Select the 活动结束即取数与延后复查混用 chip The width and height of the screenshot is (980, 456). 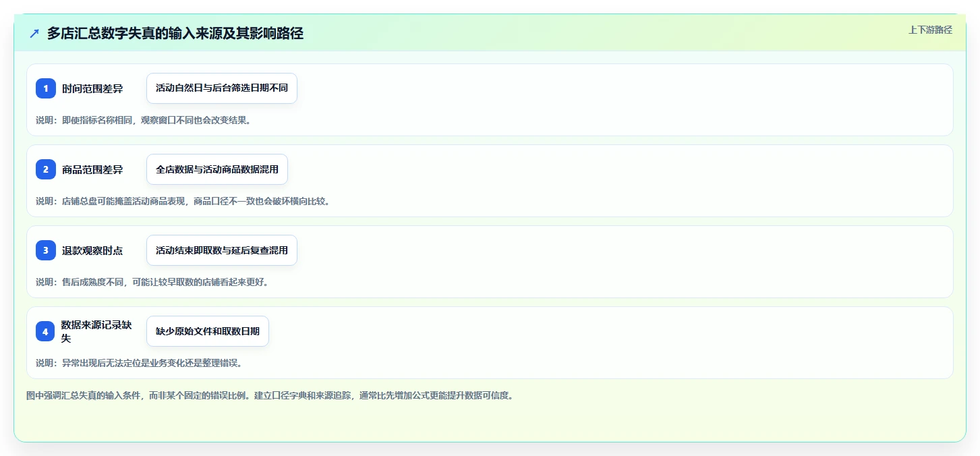(222, 250)
